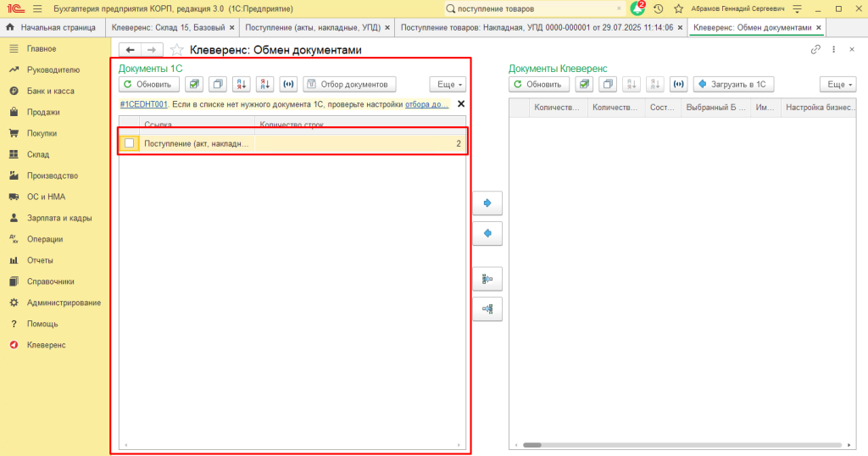Click right arrow to transfer document to Клеверенс
868x456 pixels.
pos(487,203)
